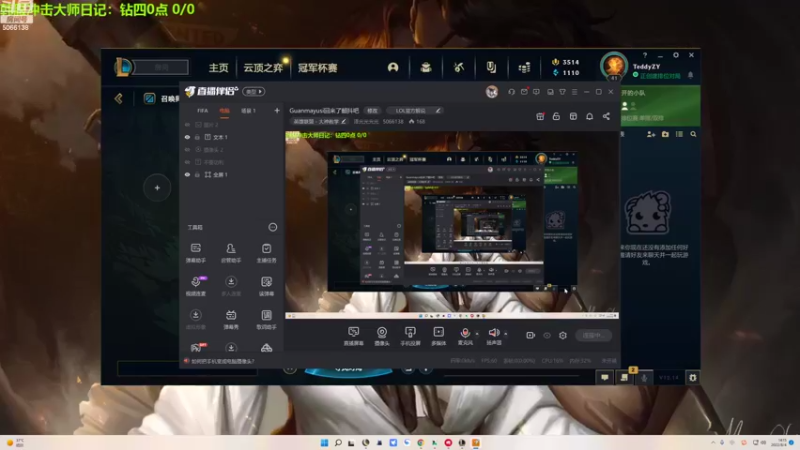800x450 pixels.
Task: Click streaming app hamburger menu icon
Action: [x=574, y=92]
